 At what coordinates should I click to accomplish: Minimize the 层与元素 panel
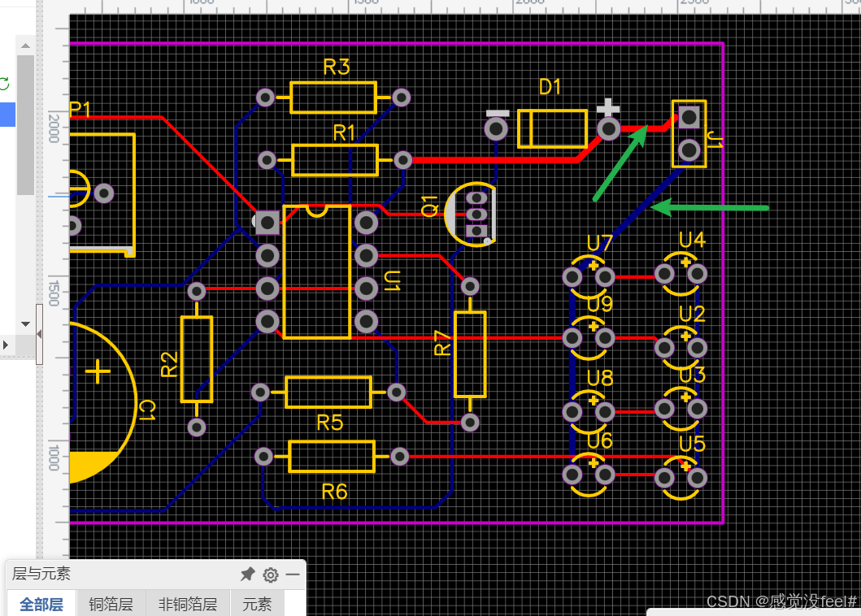click(x=293, y=575)
